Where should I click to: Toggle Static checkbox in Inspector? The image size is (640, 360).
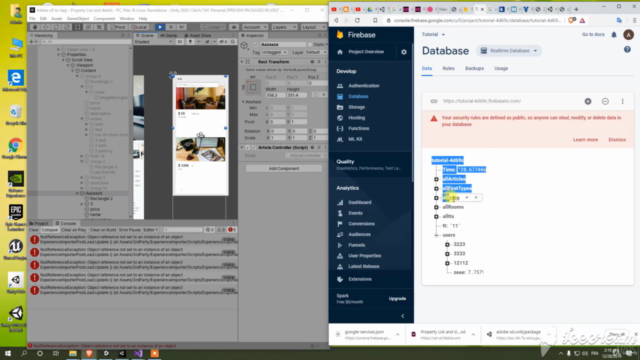click(x=310, y=44)
